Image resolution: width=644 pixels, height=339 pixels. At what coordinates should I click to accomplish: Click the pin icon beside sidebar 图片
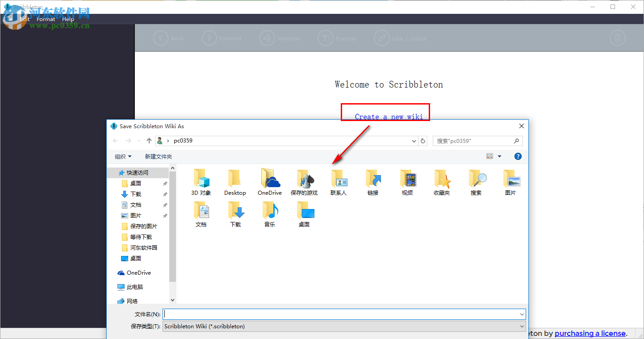click(165, 216)
